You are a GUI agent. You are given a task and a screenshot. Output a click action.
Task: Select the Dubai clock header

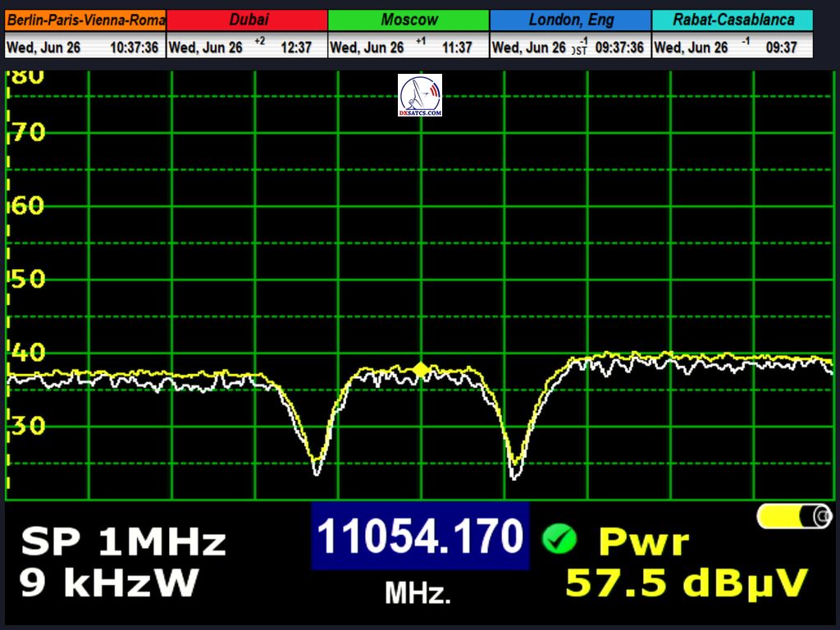pos(247,20)
